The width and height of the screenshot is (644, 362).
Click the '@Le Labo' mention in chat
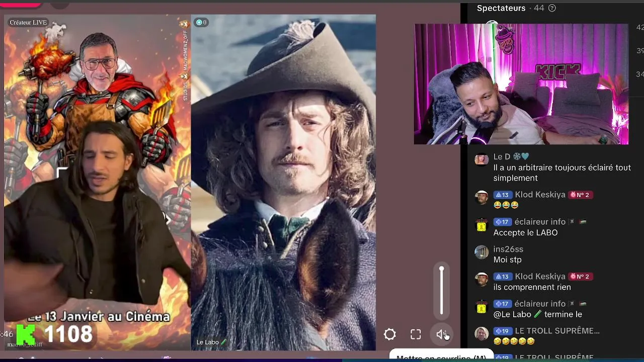click(x=513, y=314)
